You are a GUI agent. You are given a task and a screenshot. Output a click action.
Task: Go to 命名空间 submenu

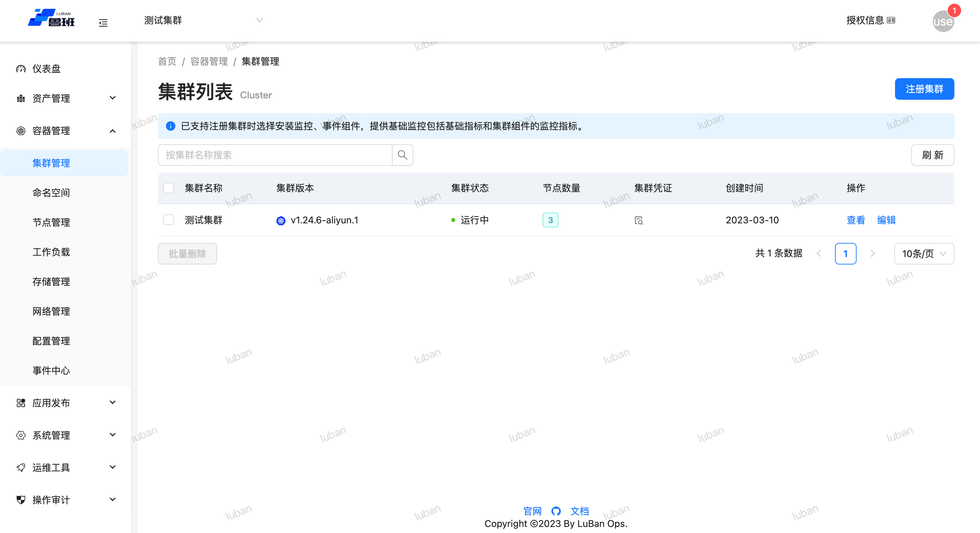(51, 193)
